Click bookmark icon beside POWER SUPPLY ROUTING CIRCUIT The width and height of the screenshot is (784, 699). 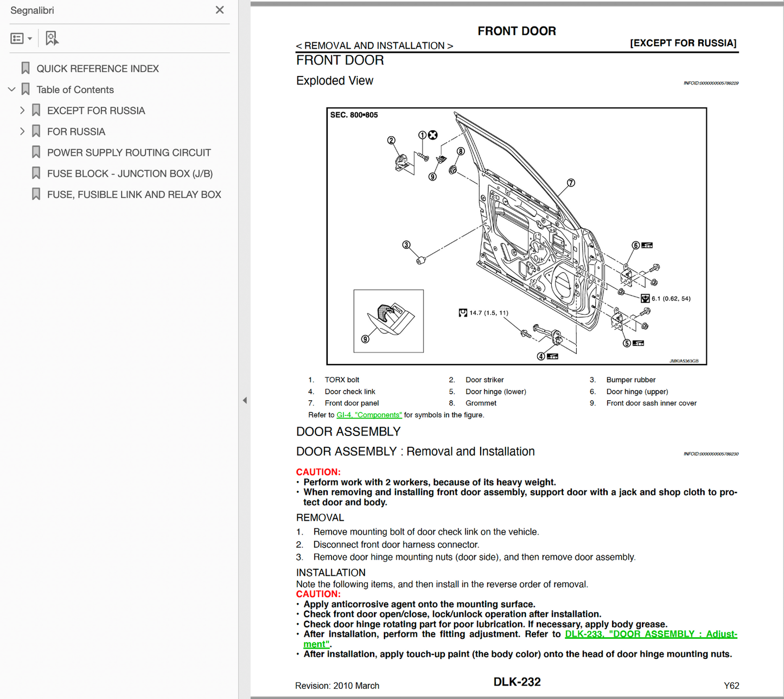pyautogui.click(x=36, y=152)
